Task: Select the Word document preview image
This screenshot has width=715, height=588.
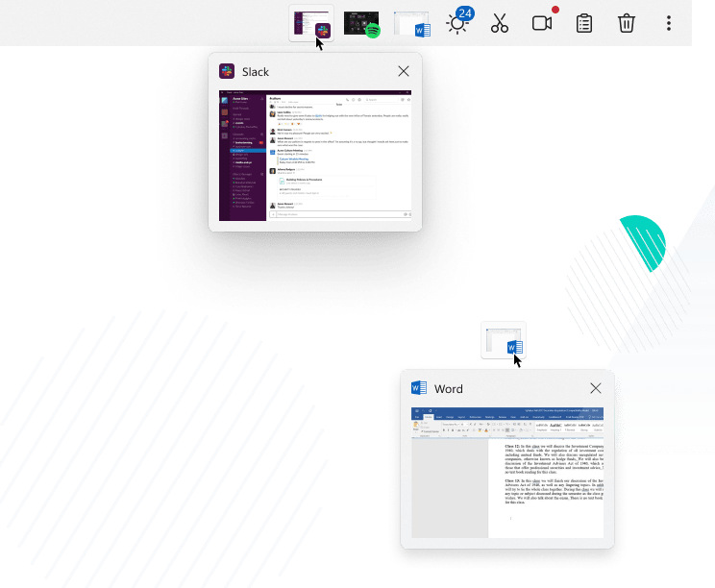Action: coord(507,473)
